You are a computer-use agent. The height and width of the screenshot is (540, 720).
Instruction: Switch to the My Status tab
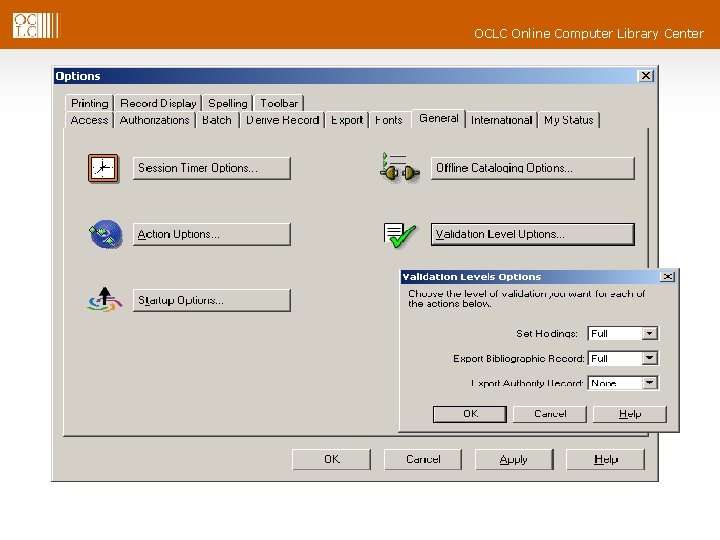pyautogui.click(x=569, y=120)
